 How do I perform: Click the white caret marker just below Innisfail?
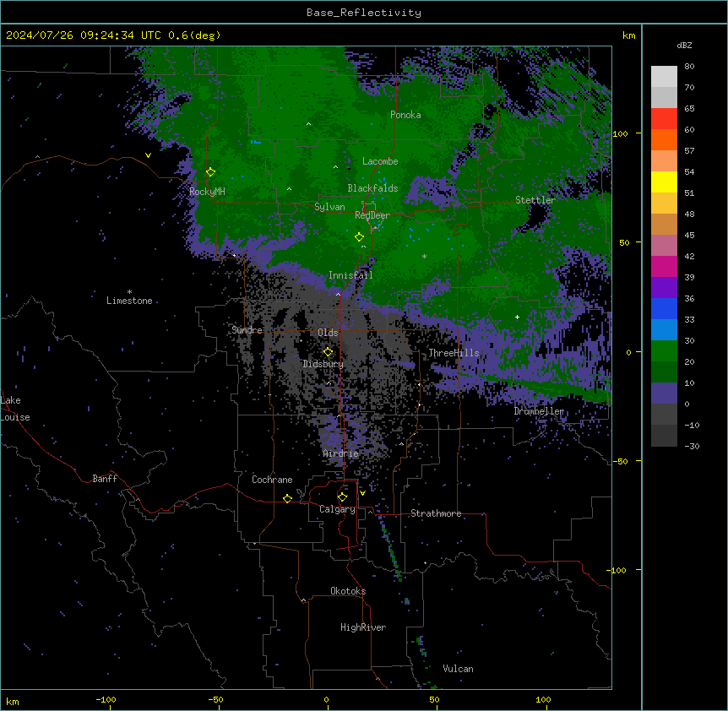338,294
